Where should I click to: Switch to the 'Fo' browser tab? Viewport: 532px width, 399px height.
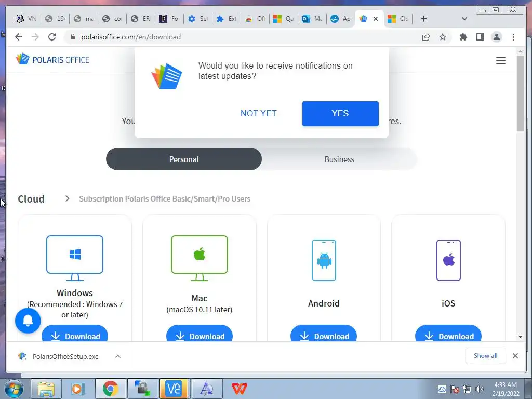tap(169, 19)
